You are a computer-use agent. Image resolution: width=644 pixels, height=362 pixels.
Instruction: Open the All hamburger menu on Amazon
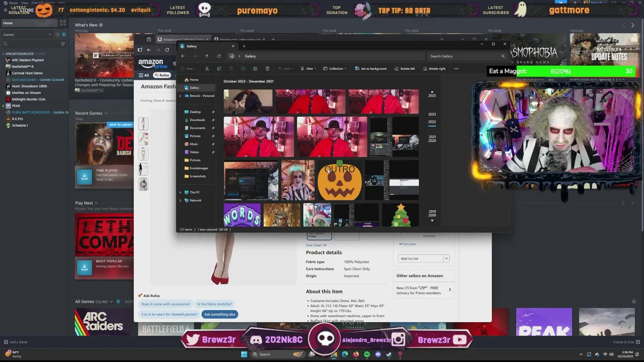pos(144,75)
